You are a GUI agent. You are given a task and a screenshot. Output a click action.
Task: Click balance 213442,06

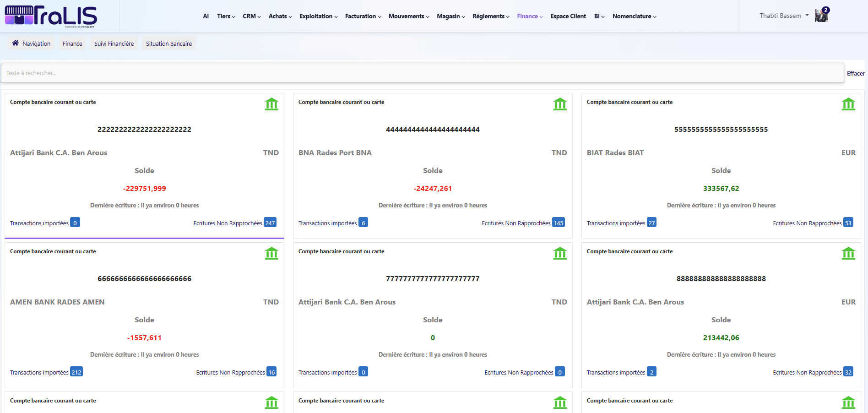pyautogui.click(x=721, y=337)
